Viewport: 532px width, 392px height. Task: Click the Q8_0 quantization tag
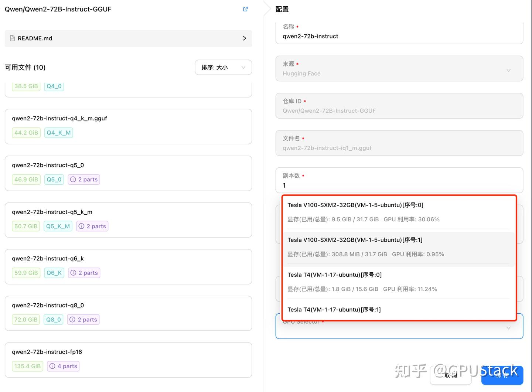tap(54, 320)
